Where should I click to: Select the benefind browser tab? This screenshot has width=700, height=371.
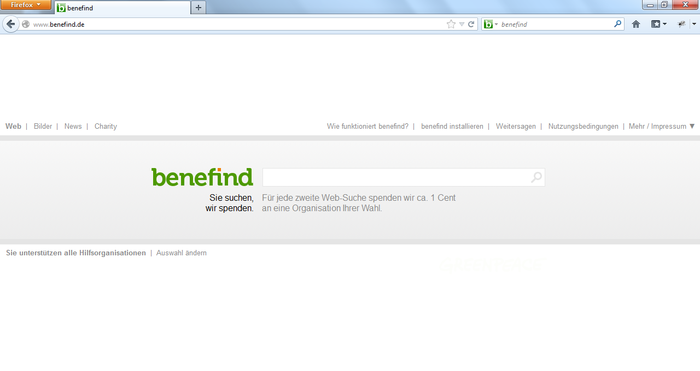coord(122,8)
